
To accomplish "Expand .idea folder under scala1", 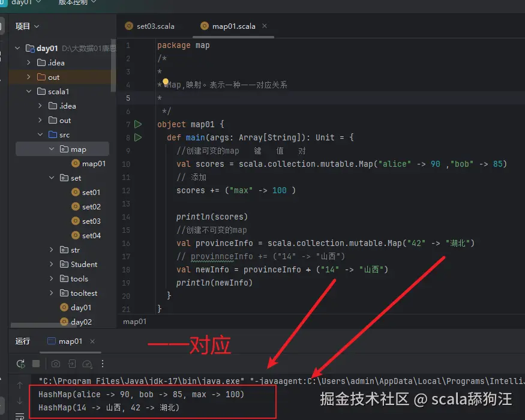I will (40, 106).
